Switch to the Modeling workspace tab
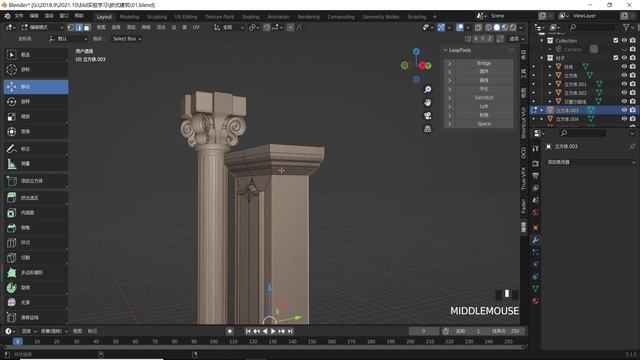The image size is (640, 360). click(x=129, y=17)
